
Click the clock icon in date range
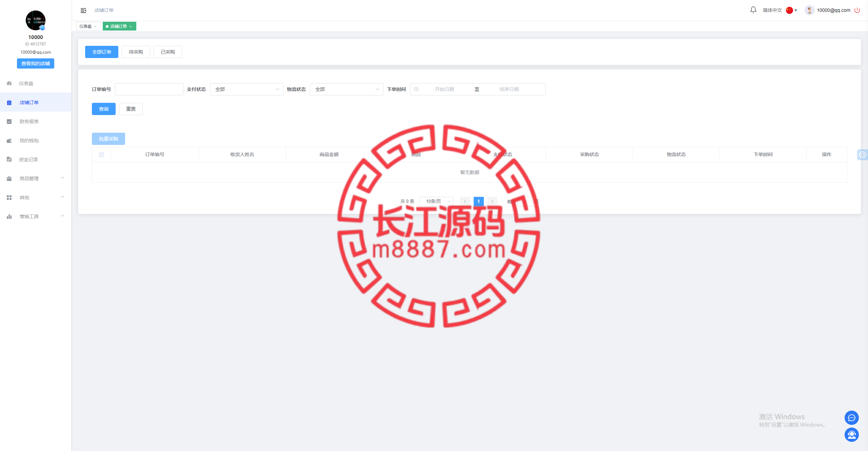(x=416, y=89)
